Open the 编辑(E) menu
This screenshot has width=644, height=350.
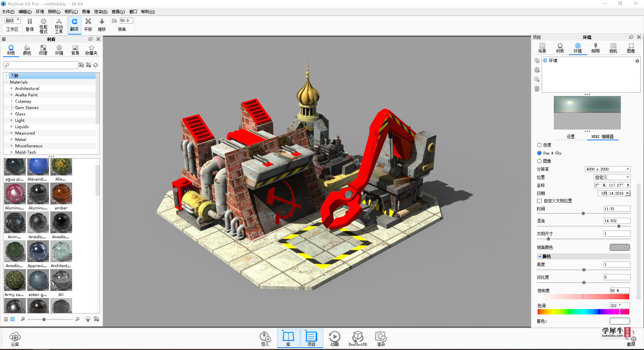[25, 11]
